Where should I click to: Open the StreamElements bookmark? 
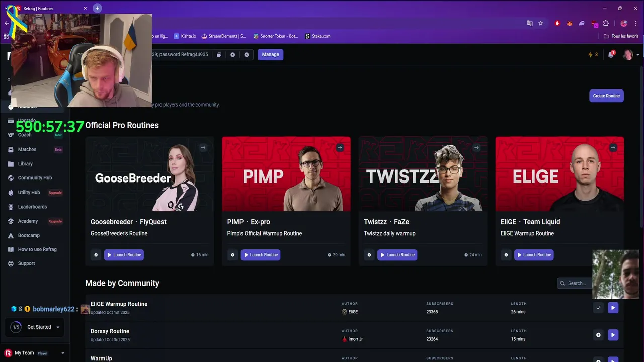coord(224,36)
